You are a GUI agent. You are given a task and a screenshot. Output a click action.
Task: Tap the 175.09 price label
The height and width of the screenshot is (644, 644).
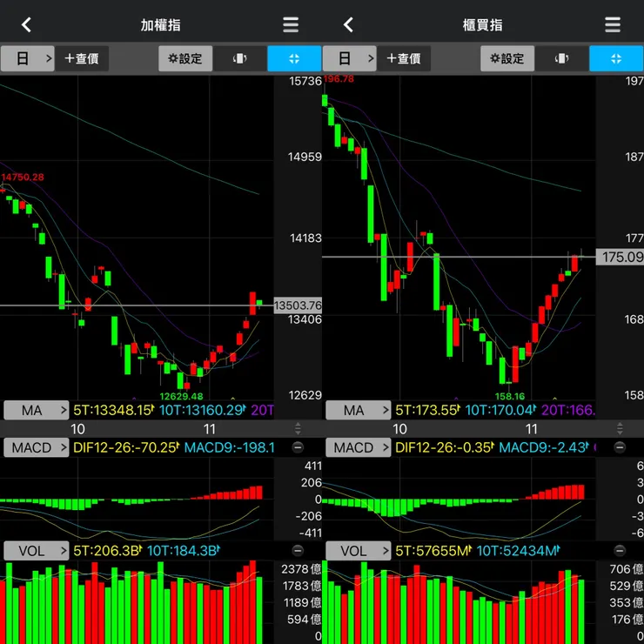pos(620,257)
